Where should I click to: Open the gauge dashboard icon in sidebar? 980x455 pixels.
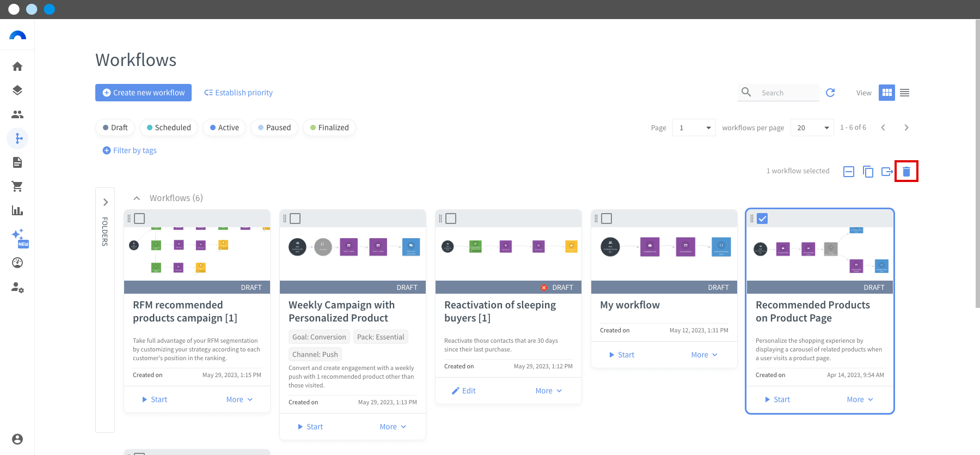pyautogui.click(x=17, y=263)
